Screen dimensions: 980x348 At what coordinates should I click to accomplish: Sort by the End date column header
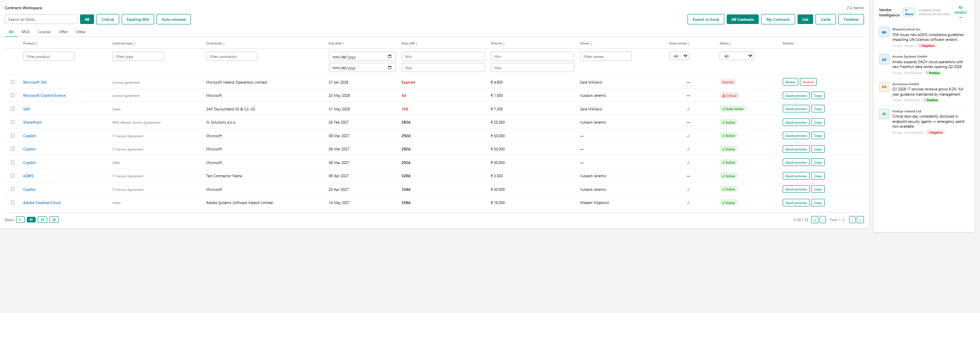337,43
